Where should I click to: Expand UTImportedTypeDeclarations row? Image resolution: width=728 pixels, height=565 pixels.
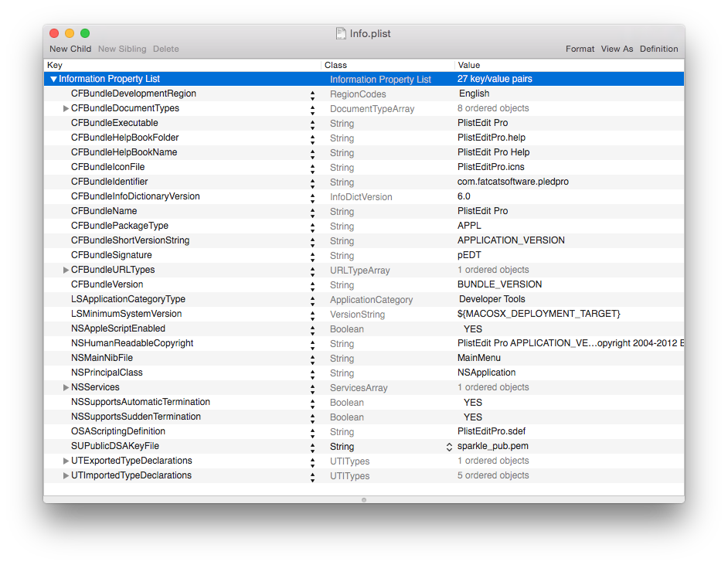pyautogui.click(x=66, y=475)
